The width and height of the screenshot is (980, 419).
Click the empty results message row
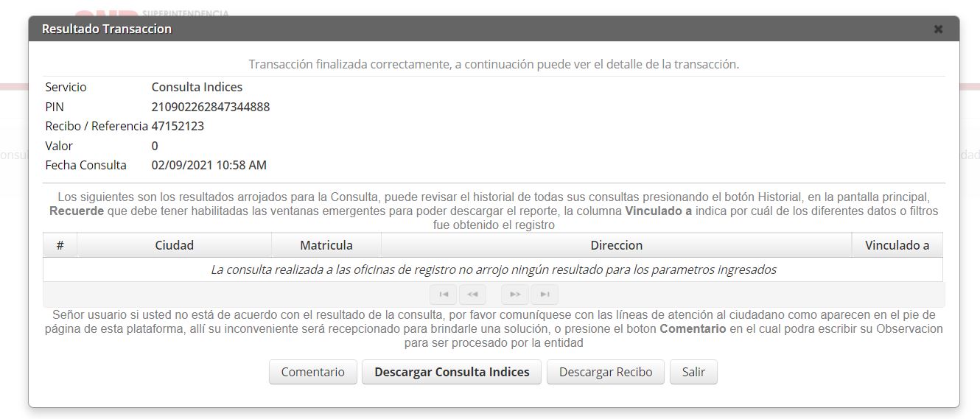point(493,270)
